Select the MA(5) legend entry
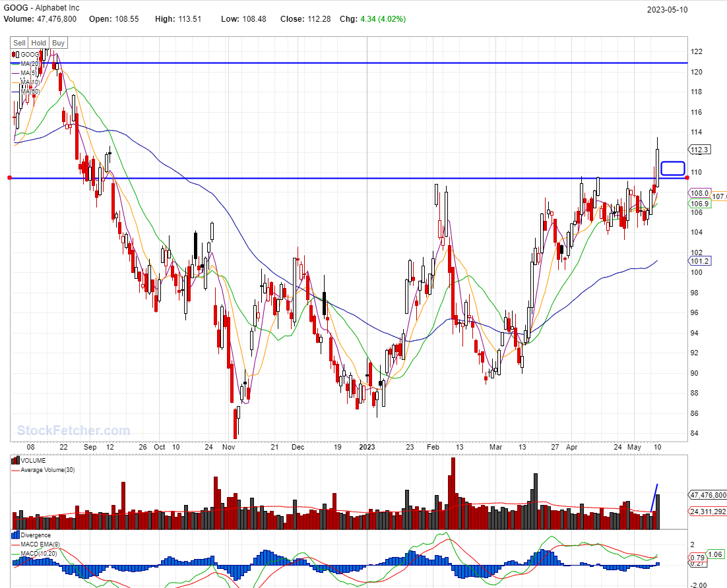727x588 pixels. 24,73
